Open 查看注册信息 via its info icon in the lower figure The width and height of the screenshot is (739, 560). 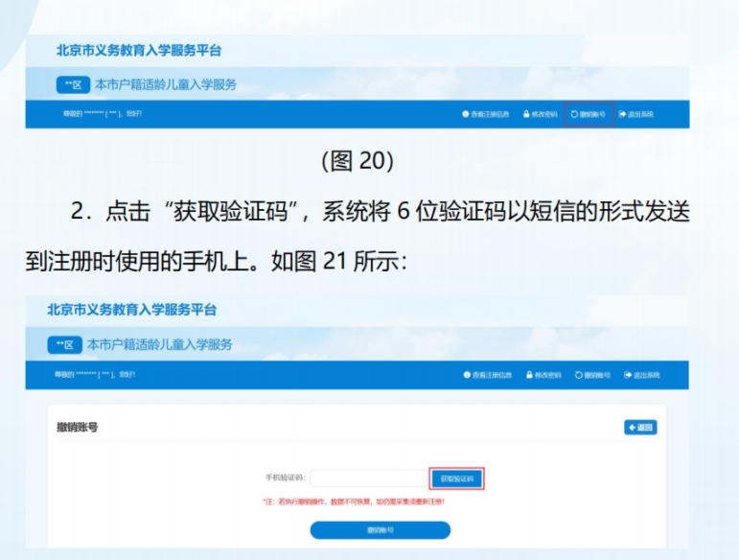tap(467, 375)
